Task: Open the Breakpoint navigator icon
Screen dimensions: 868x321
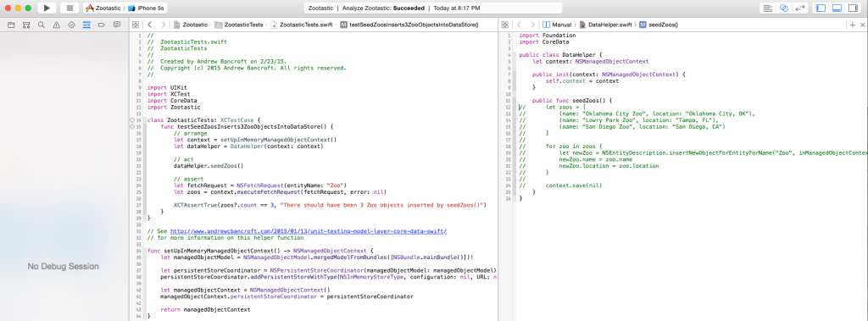Action: (102, 25)
